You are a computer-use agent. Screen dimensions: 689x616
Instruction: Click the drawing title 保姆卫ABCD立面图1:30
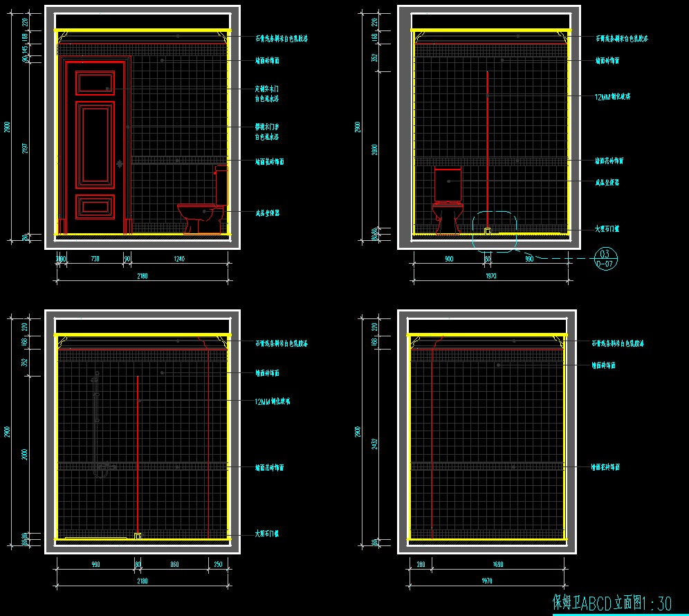tap(612, 603)
